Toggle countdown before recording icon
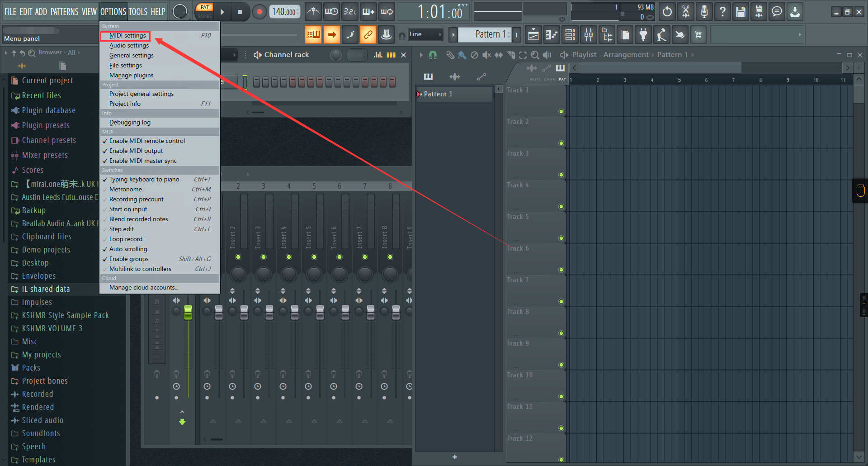Screen dimensions: 868x466 pos(349,12)
